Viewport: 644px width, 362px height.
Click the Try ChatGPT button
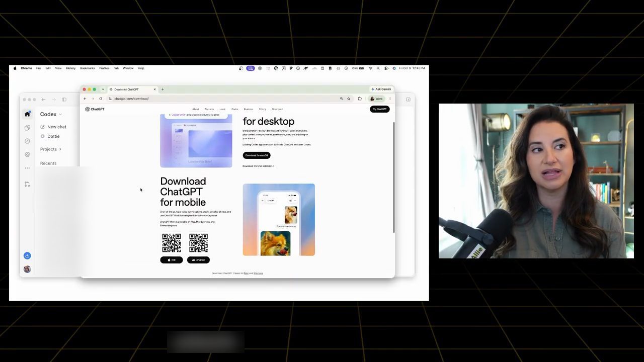380,109
